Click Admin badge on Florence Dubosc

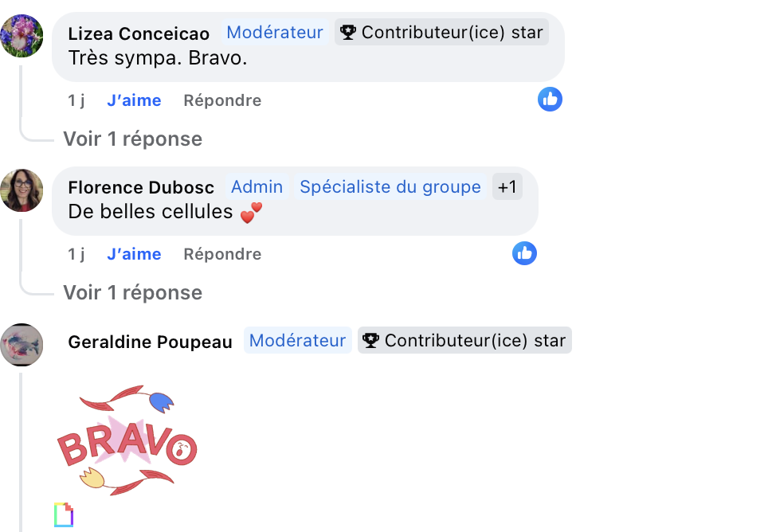tap(257, 186)
